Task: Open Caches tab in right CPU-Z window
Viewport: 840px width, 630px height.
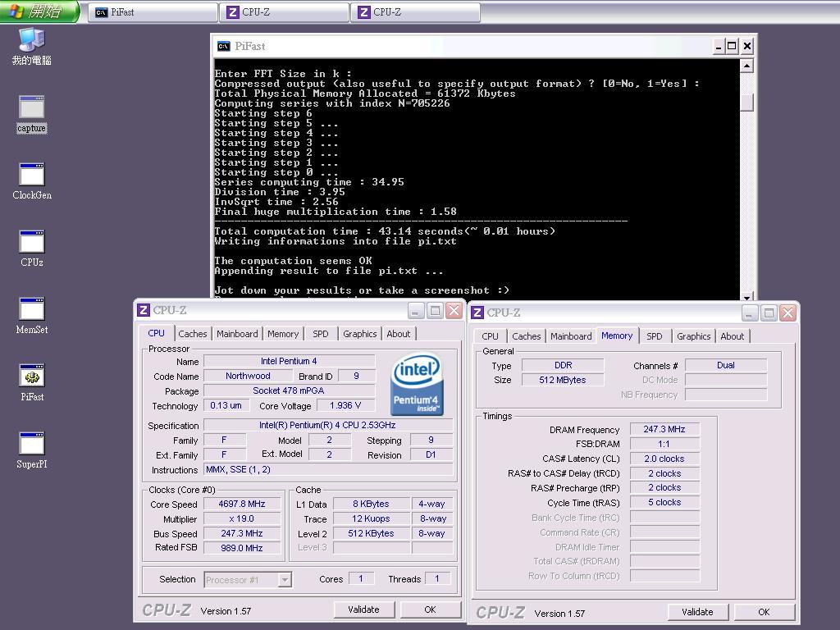Action: click(526, 336)
